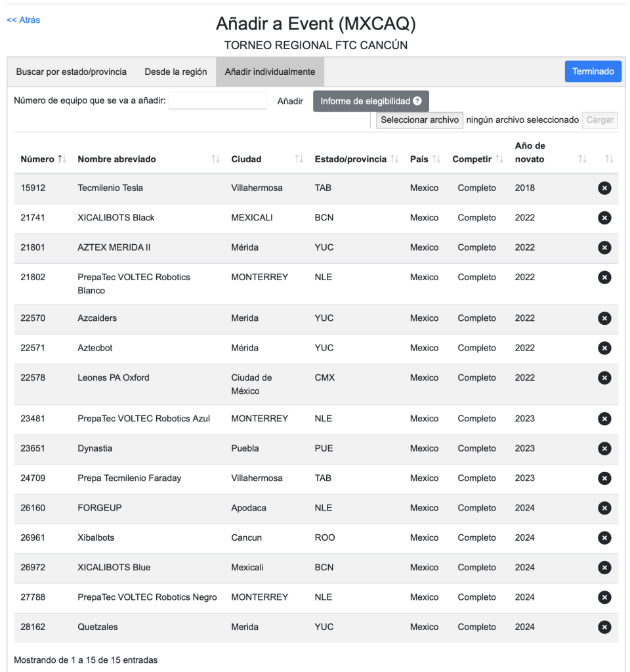Click the eligibility report help icon
Screen dimensions: 630x672
[x=417, y=102]
